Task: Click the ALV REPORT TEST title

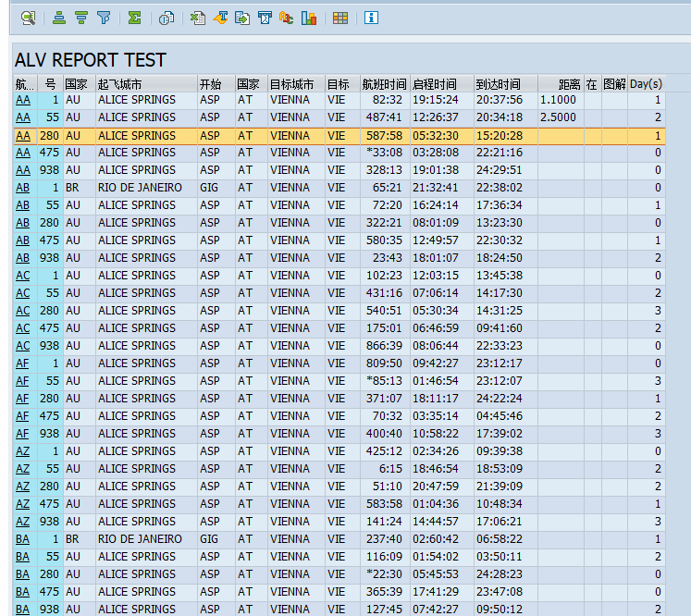Action: (91, 60)
